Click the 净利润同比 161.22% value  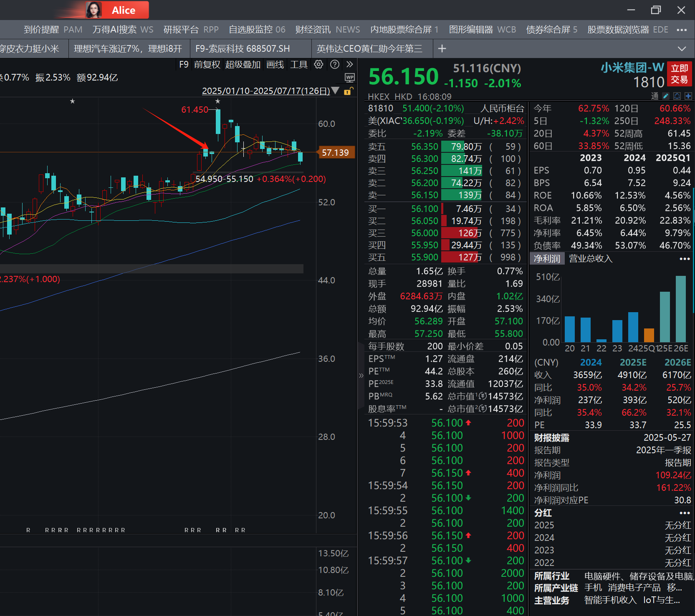(673, 487)
